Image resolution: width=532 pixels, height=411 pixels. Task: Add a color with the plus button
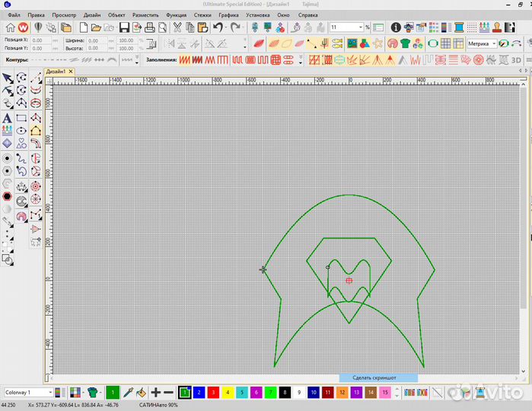pos(156,393)
